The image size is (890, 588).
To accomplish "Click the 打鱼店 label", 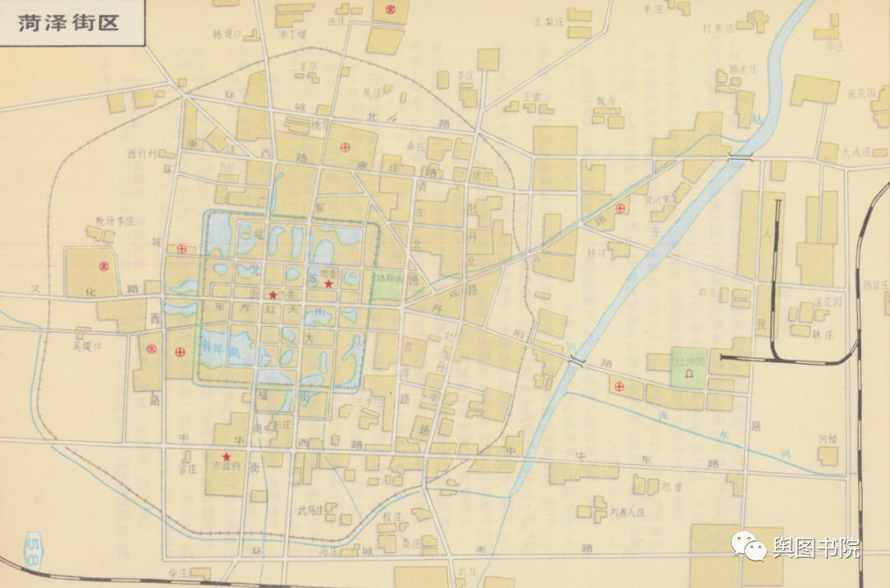I will click(719, 28).
